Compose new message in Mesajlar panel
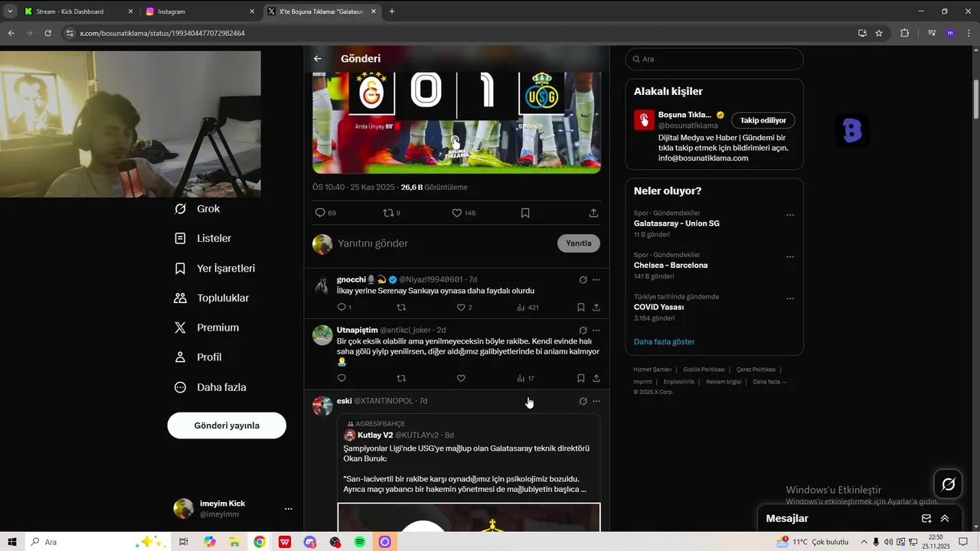 tap(926, 518)
